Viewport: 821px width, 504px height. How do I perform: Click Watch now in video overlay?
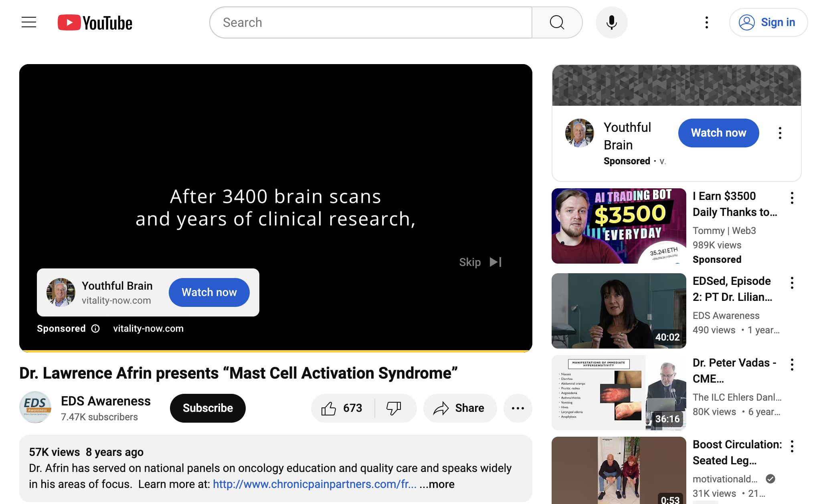pos(209,292)
